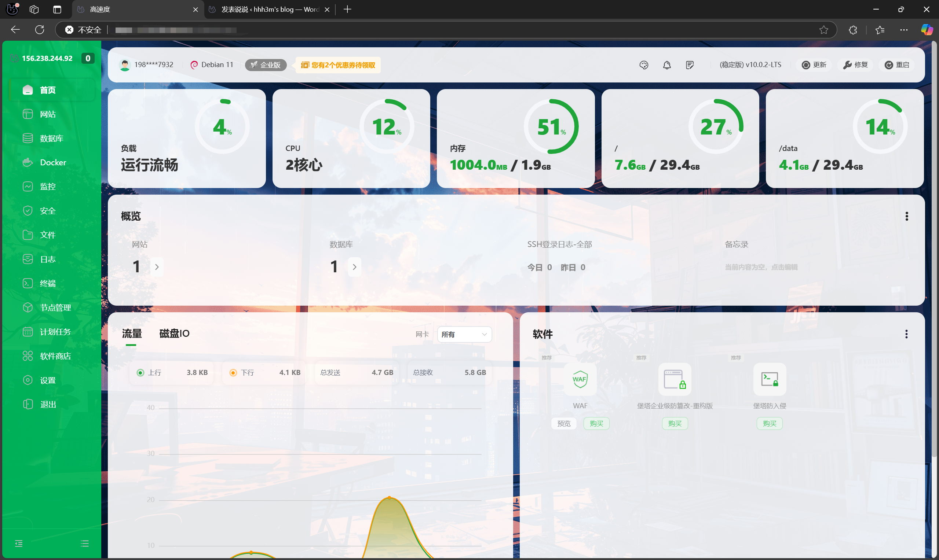Click the browser extensions puzzle icon
Image resolution: width=939 pixels, height=560 pixels.
coord(853,30)
